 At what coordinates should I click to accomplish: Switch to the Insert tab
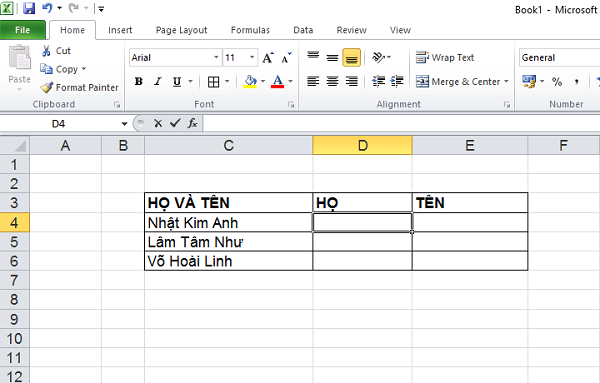click(x=120, y=30)
